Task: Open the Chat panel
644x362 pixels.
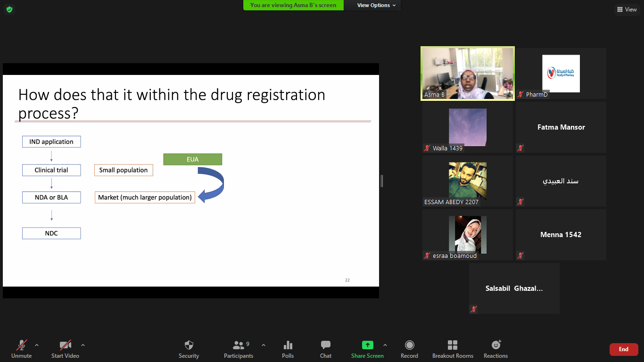Action: (x=325, y=346)
